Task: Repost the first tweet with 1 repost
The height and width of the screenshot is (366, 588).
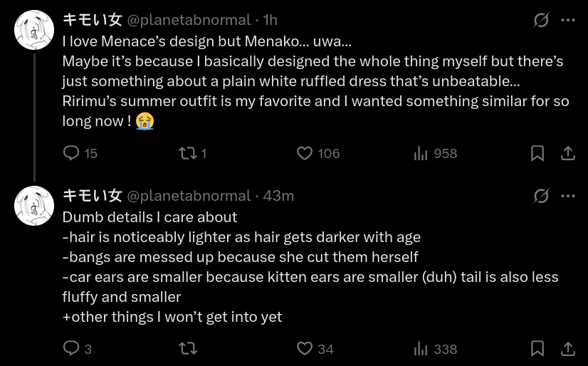Action: tap(187, 153)
